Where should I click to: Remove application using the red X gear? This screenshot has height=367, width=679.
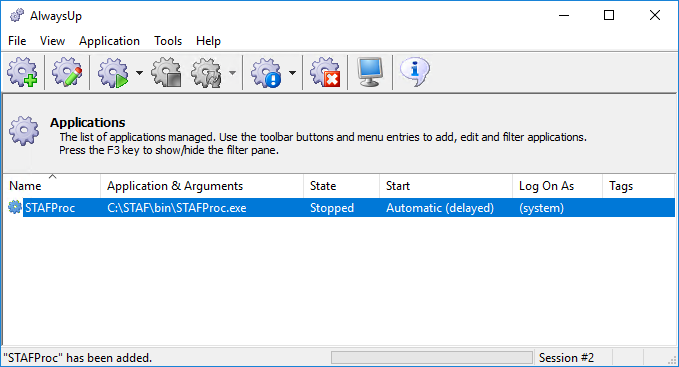pos(325,72)
